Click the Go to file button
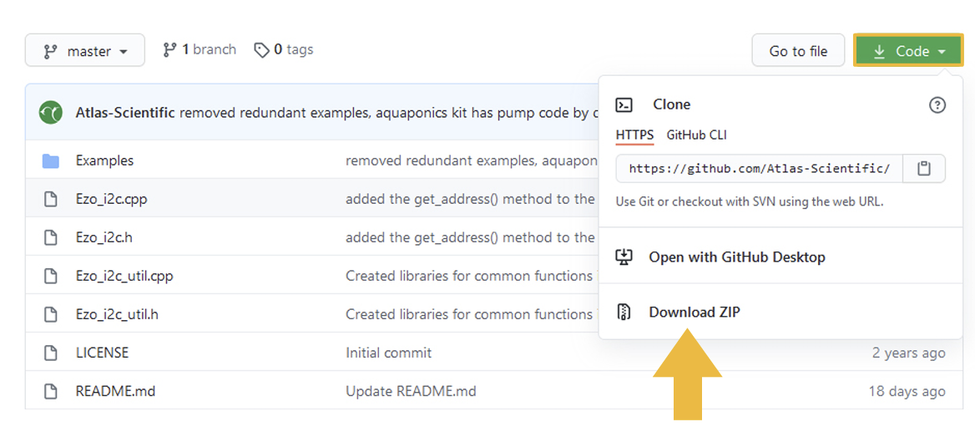 798,51
